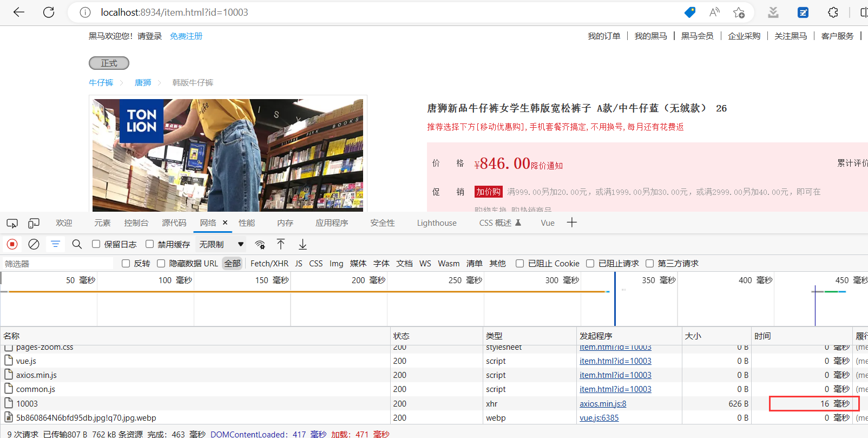Image resolution: width=868 pixels, height=438 pixels.
Task: Select the vue.js request row
Action: pos(434,361)
